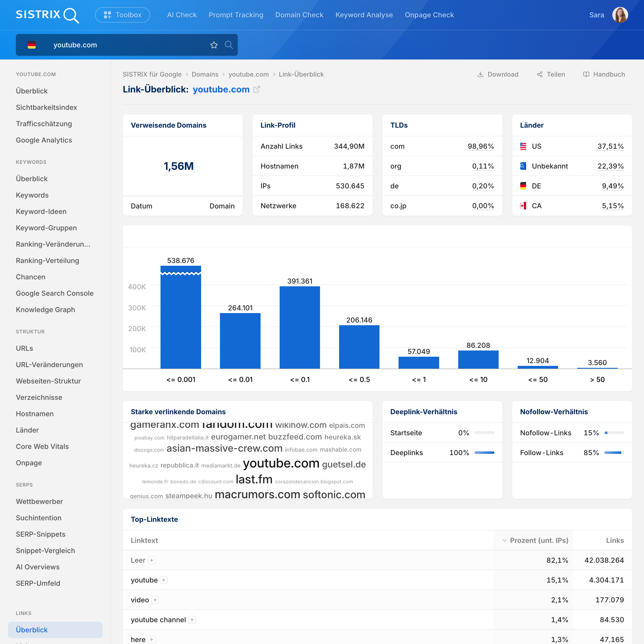The image size is (644, 644).
Task: Click the youtube.com search field
Action: point(127,45)
